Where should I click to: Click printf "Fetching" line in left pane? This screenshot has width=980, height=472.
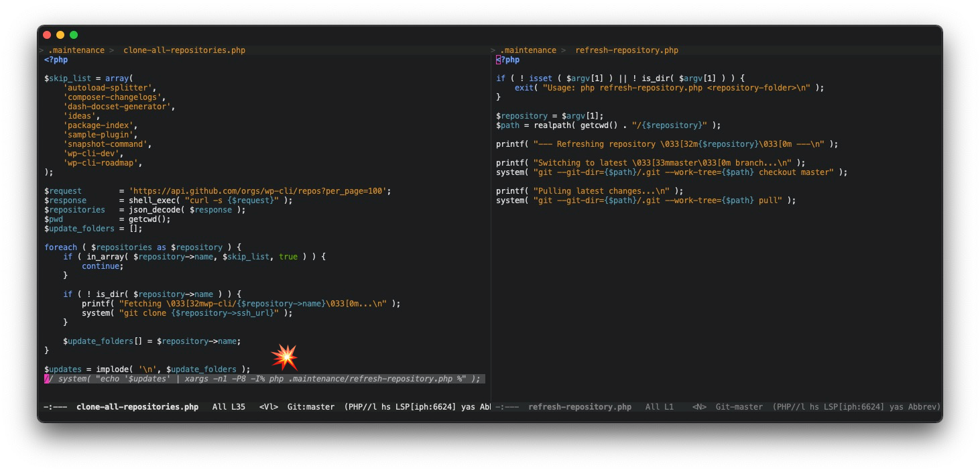click(x=241, y=304)
